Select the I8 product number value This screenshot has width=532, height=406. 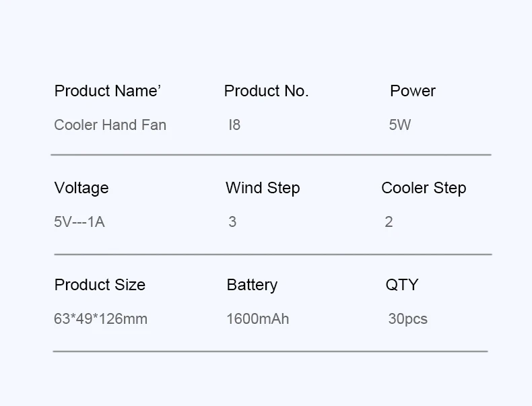tap(234, 125)
